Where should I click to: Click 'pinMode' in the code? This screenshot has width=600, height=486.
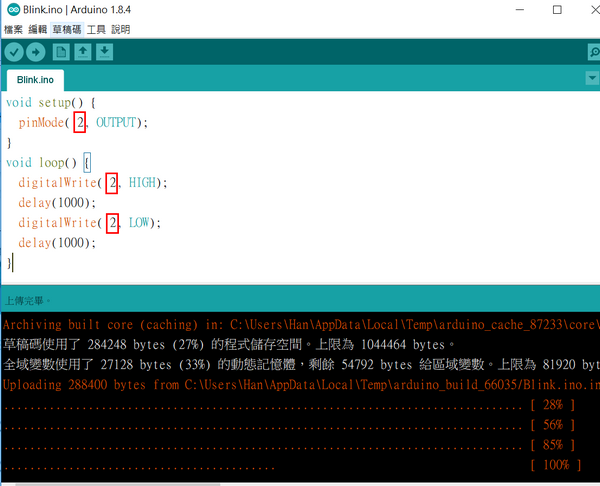point(41,122)
